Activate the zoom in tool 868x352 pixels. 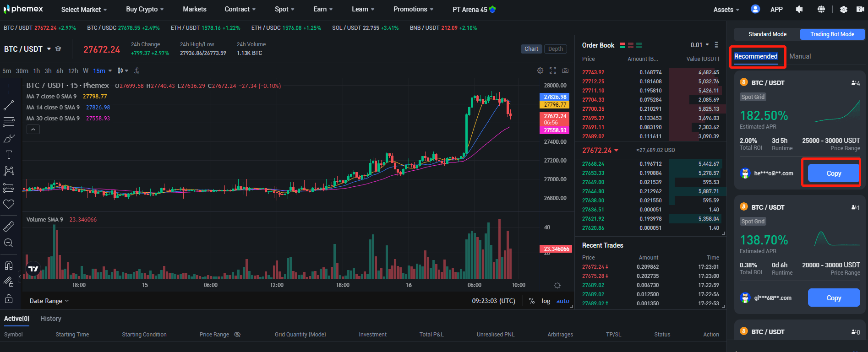[x=9, y=243]
